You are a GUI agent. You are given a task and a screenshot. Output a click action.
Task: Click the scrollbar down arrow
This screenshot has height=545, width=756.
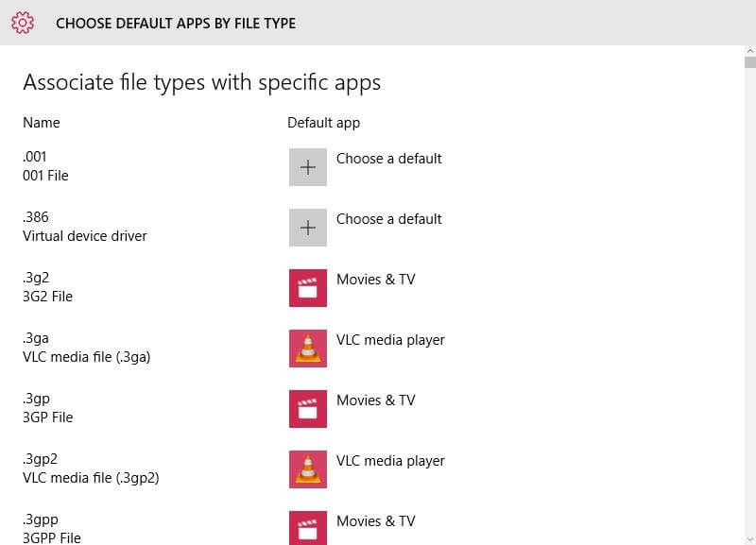[x=750, y=539]
